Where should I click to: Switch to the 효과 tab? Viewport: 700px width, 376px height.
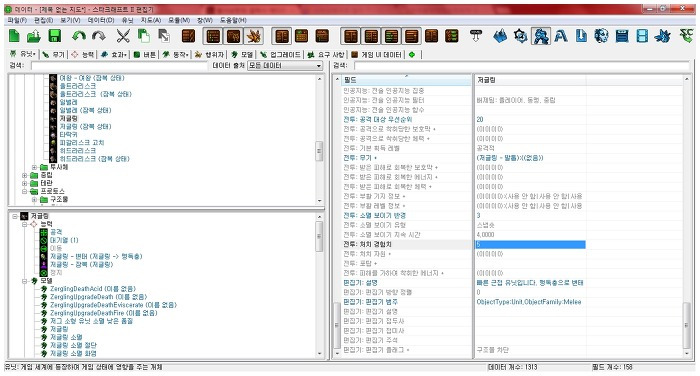point(114,54)
